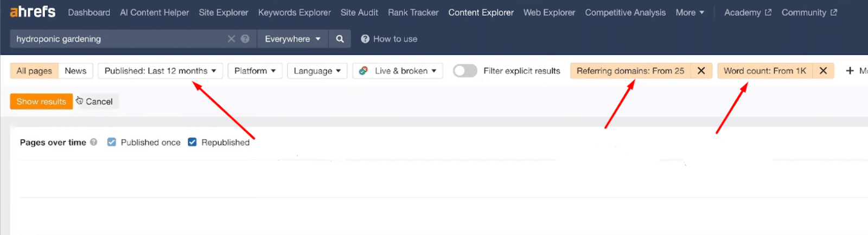This screenshot has width=868, height=235.
Task: Uncheck the Republished checkbox
Action: (192, 142)
